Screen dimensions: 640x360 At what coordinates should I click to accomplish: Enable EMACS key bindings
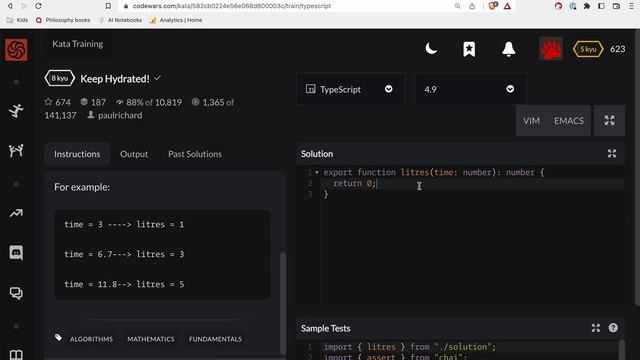tap(569, 121)
